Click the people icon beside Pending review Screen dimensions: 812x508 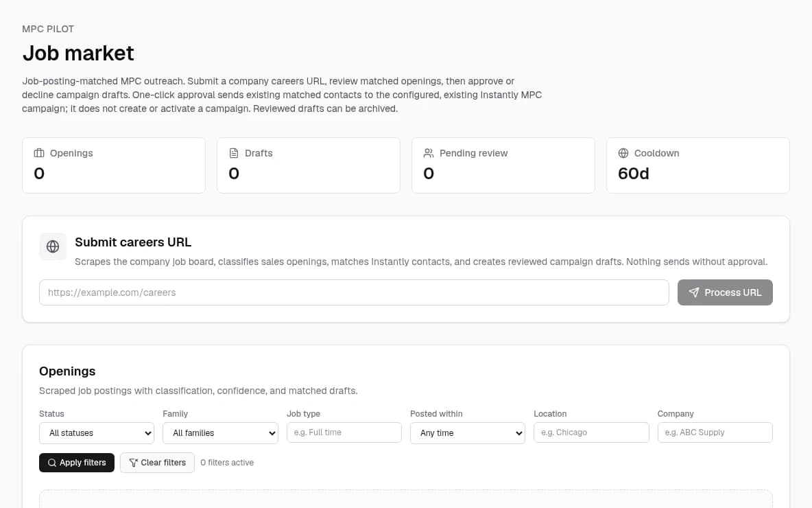click(428, 153)
